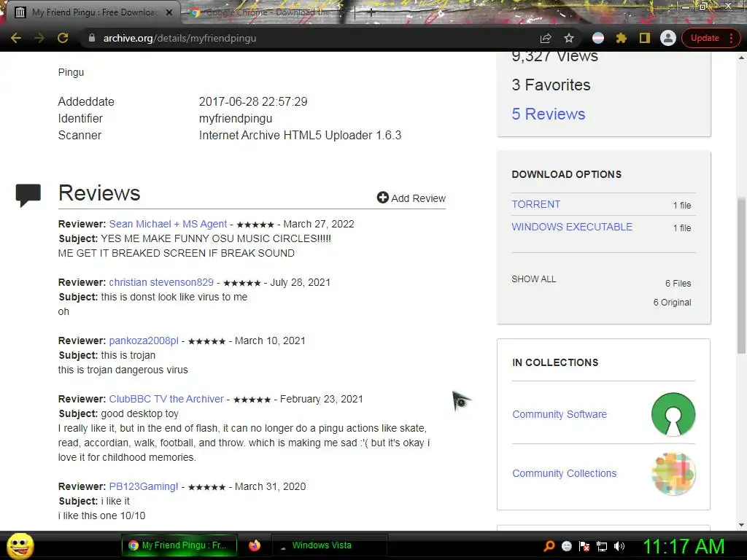The height and width of the screenshot is (560, 747).
Task: Switch to the Google Chrome download tab
Action: [x=267, y=12]
